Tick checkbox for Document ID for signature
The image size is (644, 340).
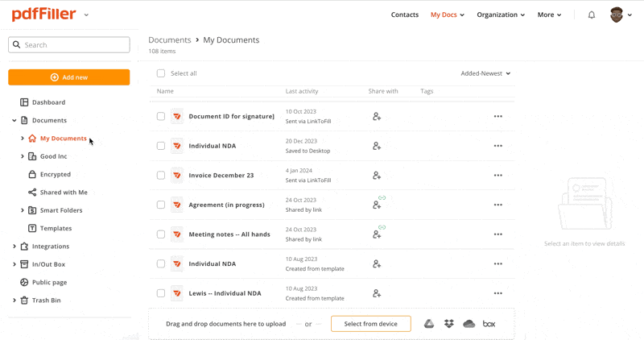[161, 117]
